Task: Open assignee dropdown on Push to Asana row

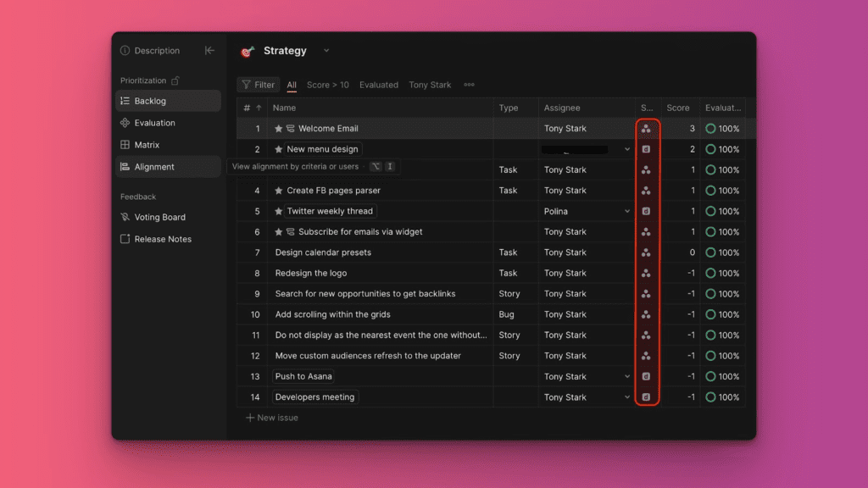Action: (627, 377)
